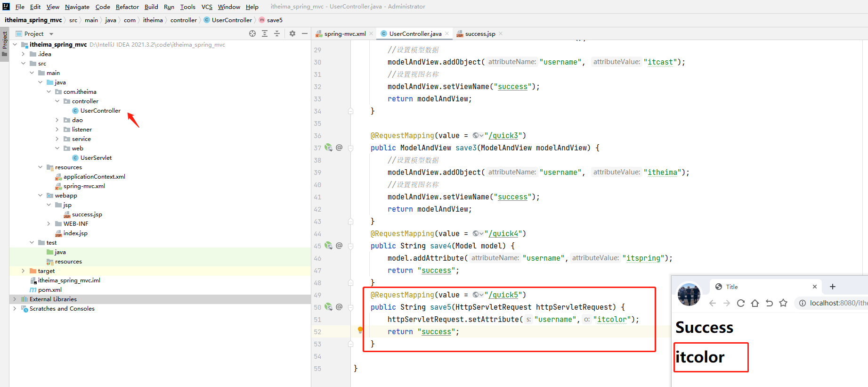Select itheima_spring_mvc.iml in project tree

[x=69, y=280]
